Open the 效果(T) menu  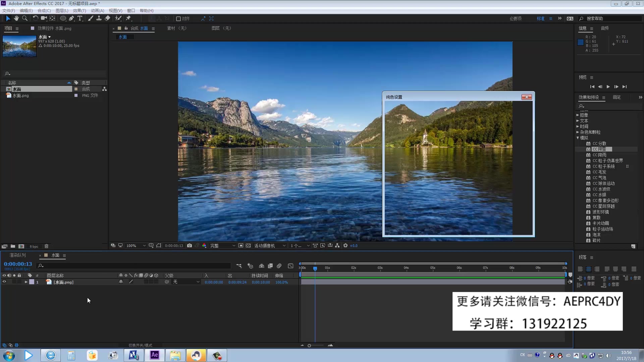click(x=79, y=11)
